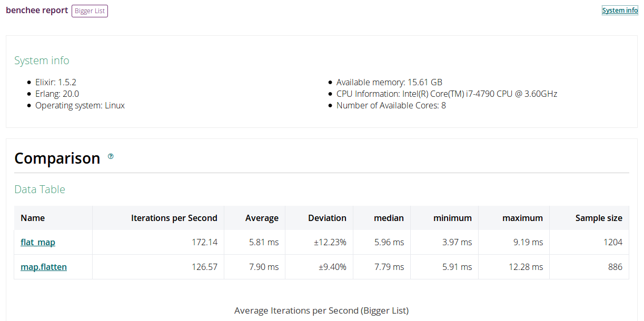Screen dimensions: 644x321
Task: Click the System info section heading
Action: 42,61
